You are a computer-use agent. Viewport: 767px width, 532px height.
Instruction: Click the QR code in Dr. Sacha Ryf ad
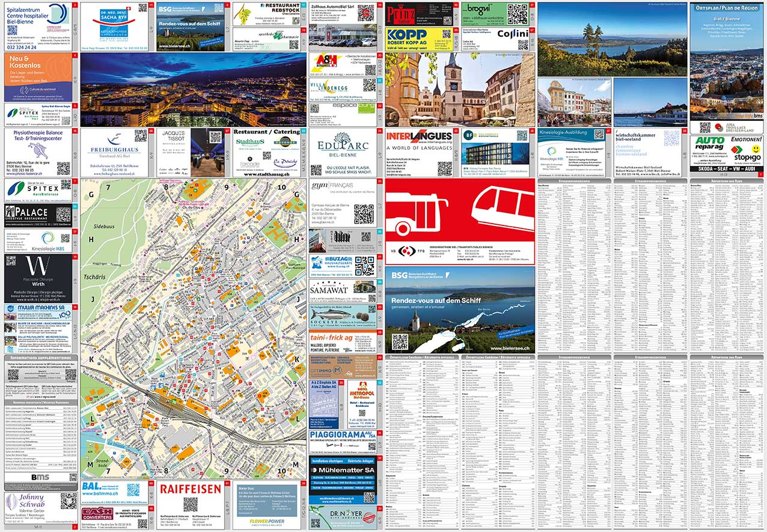[142, 8]
